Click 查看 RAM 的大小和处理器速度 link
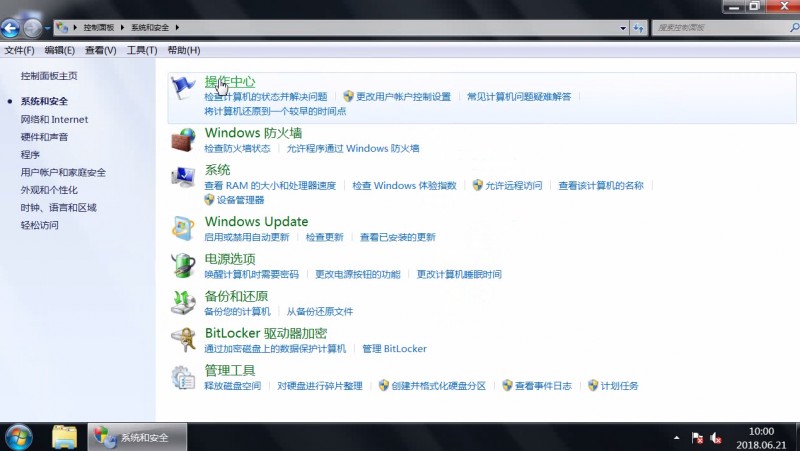This screenshot has height=451, width=800. pos(270,186)
